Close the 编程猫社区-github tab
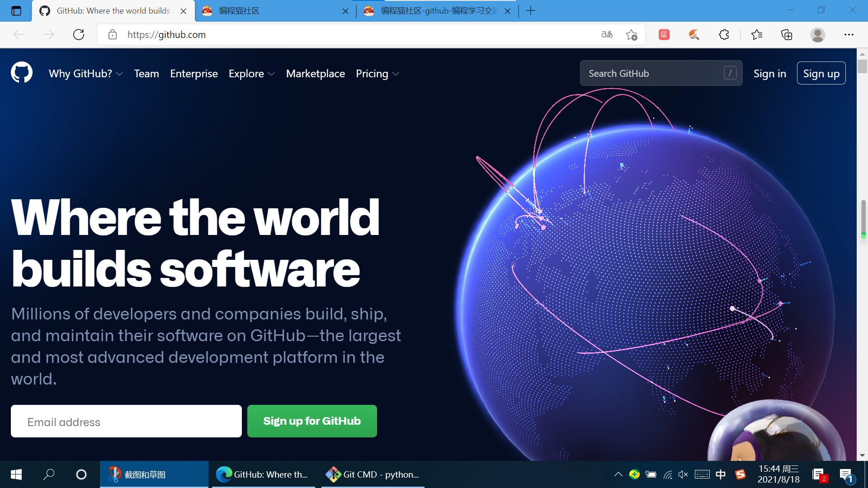The image size is (868, 488). pos(508,11)
